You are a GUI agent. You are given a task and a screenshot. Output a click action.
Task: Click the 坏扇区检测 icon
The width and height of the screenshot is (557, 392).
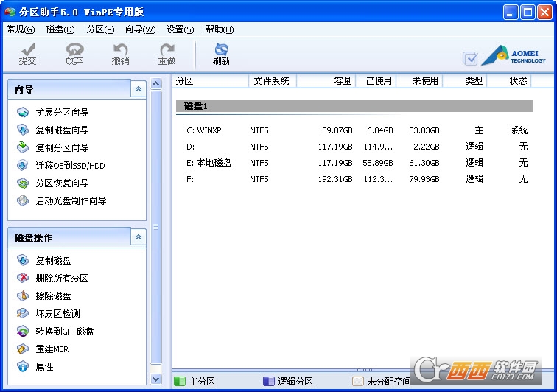(x=23, y=313)
